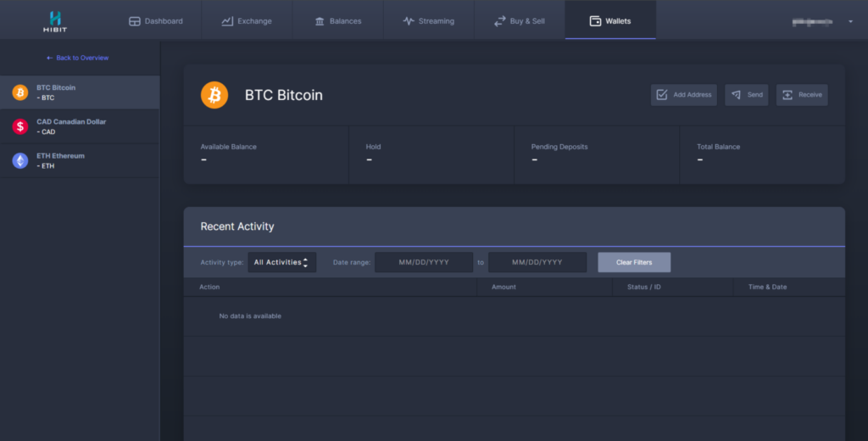Click the Send button
This screenshot has height=441, width=868.
click(746, 95)
